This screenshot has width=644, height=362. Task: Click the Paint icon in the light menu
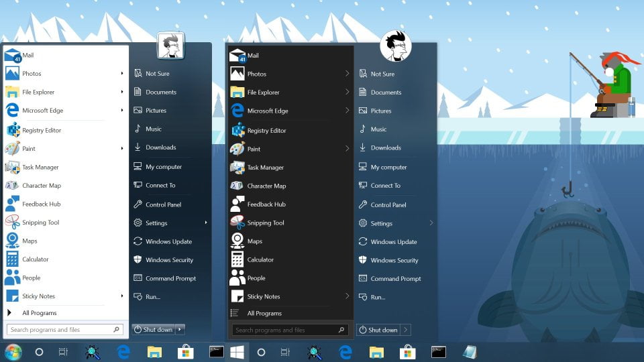12,149
